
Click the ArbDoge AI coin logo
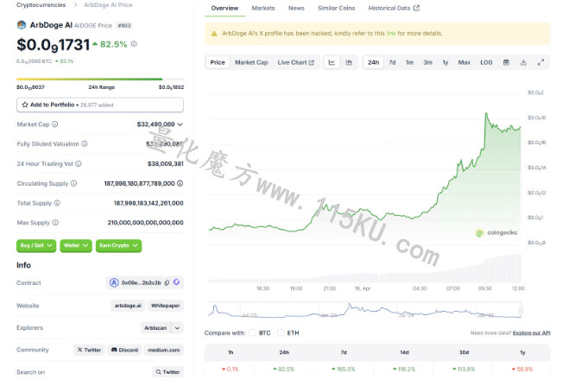22,25
